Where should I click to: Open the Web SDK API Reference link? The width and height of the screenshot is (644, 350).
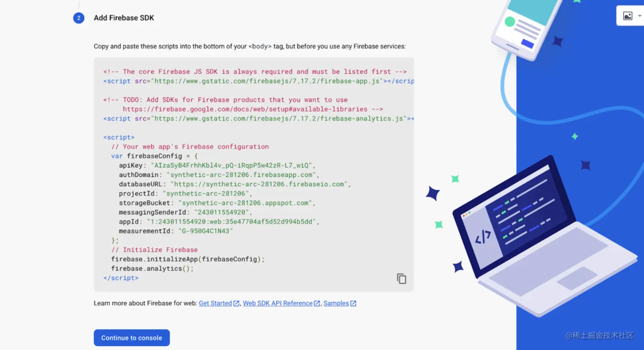tap(277, 303)
